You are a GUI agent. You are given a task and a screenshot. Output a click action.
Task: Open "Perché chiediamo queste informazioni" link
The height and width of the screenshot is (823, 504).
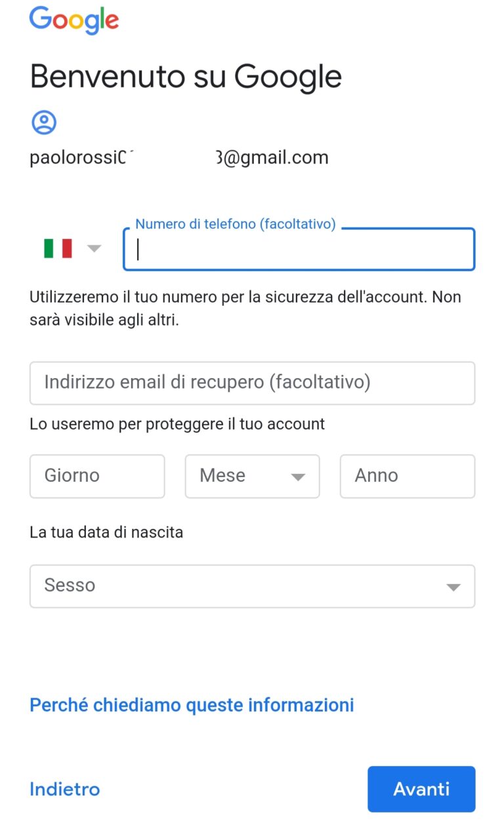tap(191, 704)
